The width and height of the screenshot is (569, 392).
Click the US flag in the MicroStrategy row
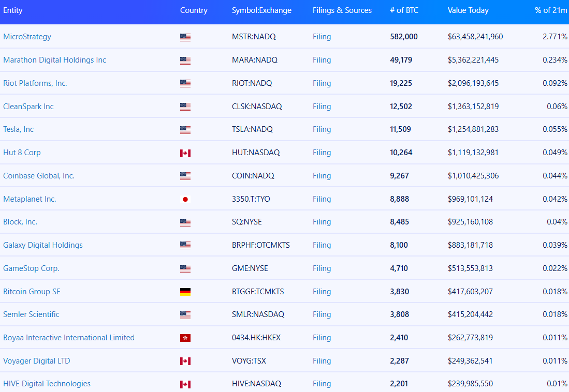click(x=185, y=37)
